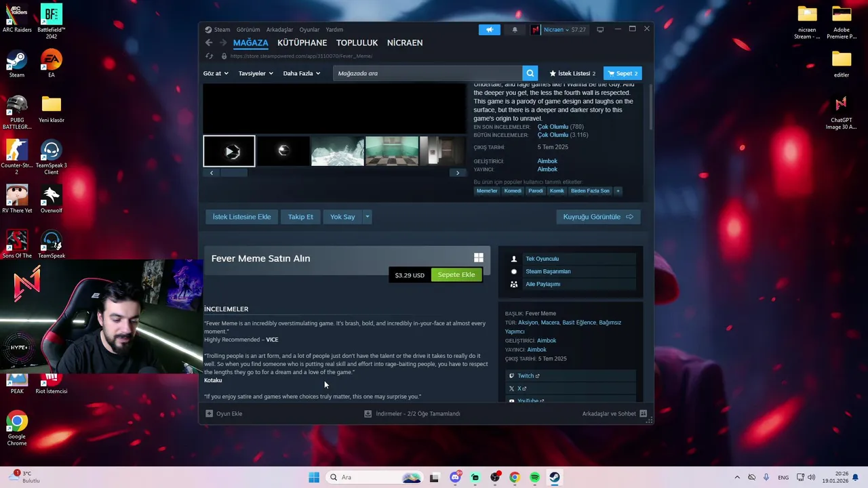The width and height of the screenshot is (868, 488).
Task: Open dropdown arrow next to Yok Say
Action: pos(367,217)
